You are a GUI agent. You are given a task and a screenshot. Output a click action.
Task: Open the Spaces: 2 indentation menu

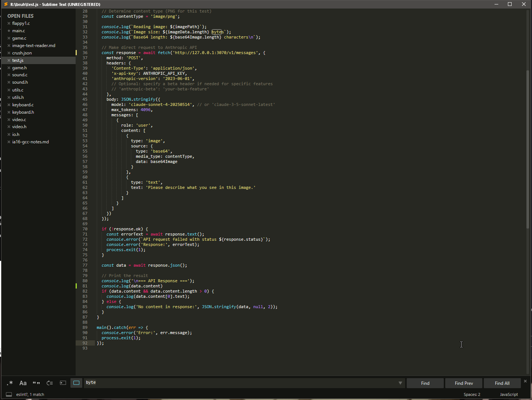[x=472, y=394]
